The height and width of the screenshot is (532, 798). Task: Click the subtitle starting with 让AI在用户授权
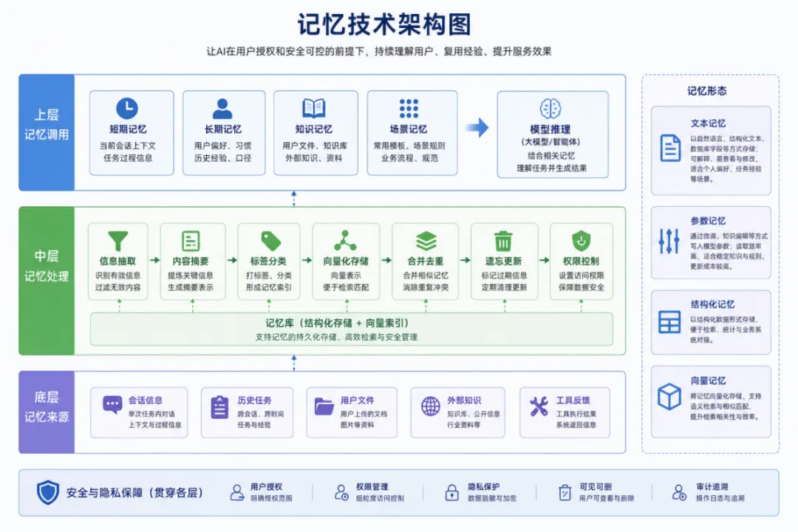click(378, 52)
